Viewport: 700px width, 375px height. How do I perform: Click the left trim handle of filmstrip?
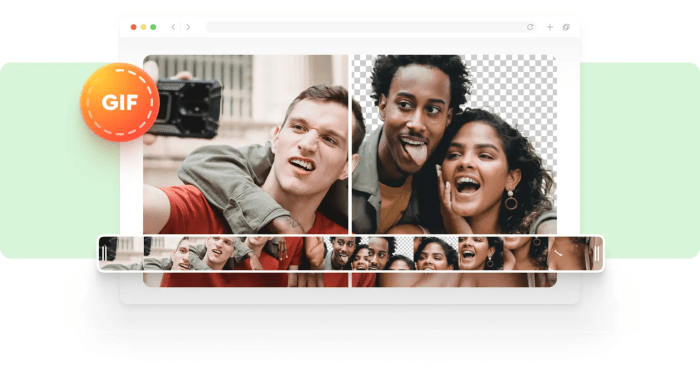[104, 253]
